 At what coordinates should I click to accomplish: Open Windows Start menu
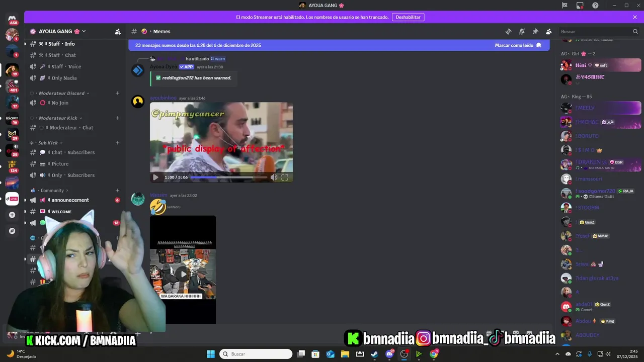click(x=211, y=354)
